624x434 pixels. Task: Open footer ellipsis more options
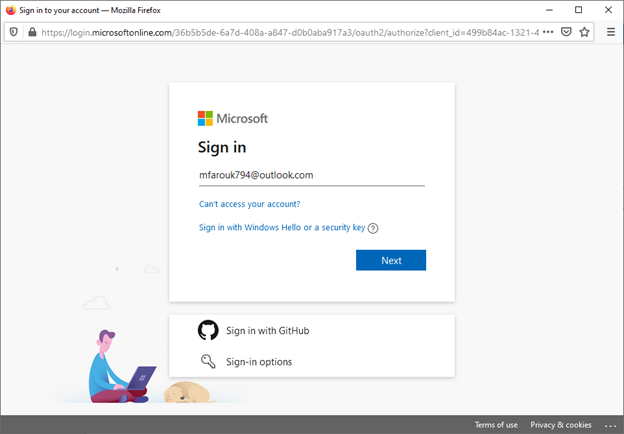click(610, 425)
